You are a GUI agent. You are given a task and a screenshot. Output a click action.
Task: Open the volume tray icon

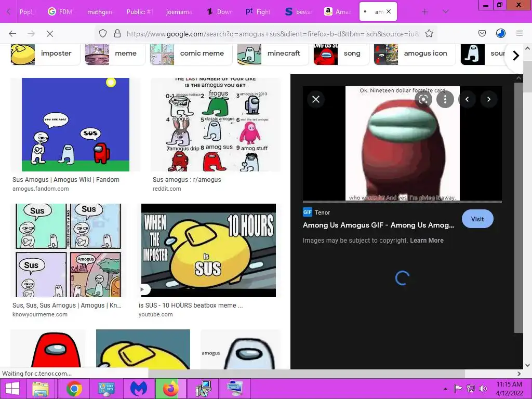pyautogui.click(x=483, y=389)
